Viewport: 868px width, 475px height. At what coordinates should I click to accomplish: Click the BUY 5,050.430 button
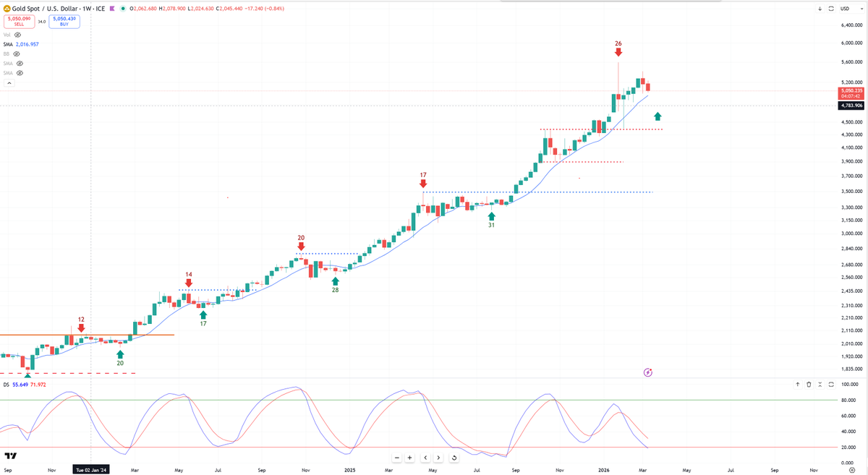coord(64,22)
